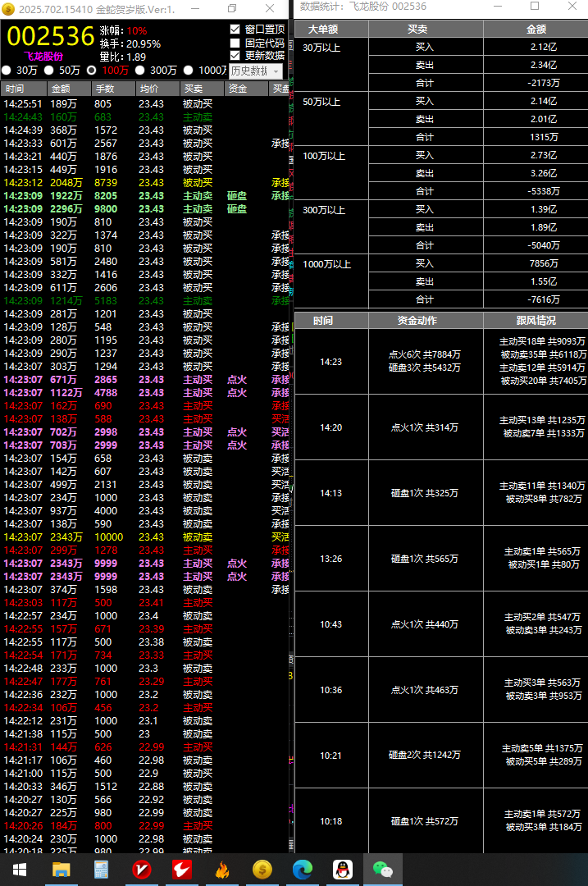Select the 100万 radio button
The width and height of the screenshot is (588, 886).
92,70
